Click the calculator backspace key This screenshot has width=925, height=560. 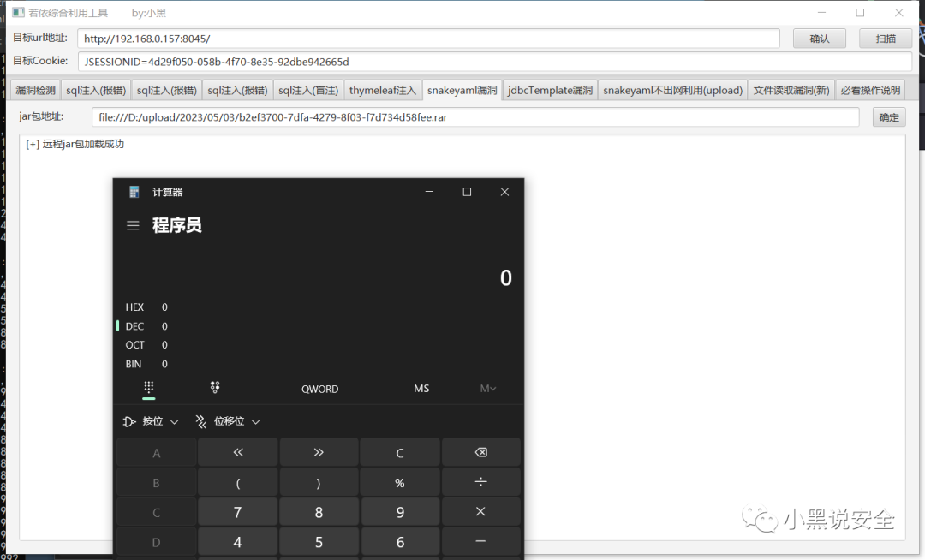coord(480,452)
